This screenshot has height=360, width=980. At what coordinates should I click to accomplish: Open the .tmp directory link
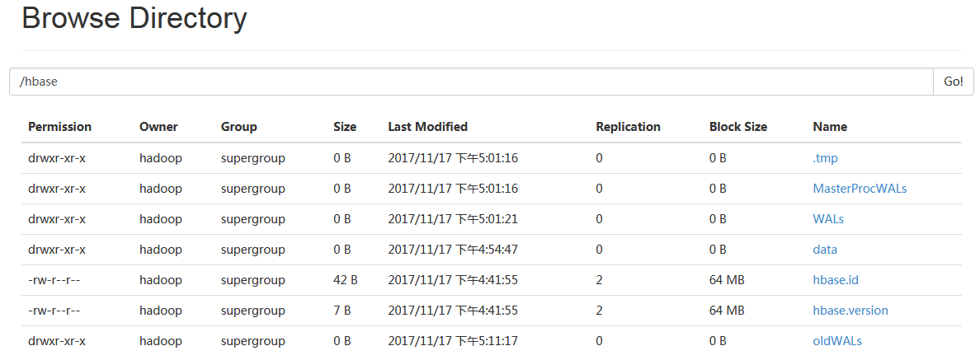pos(825,158)
